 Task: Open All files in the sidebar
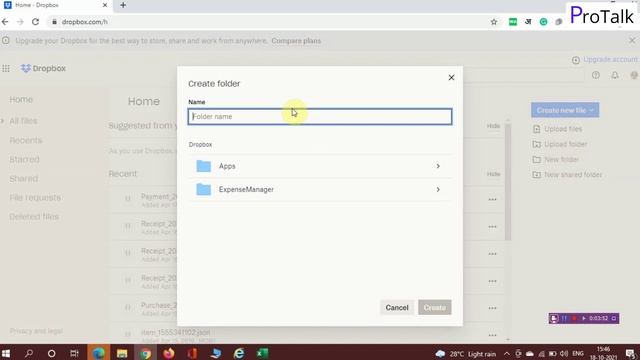tap(23, 121)
